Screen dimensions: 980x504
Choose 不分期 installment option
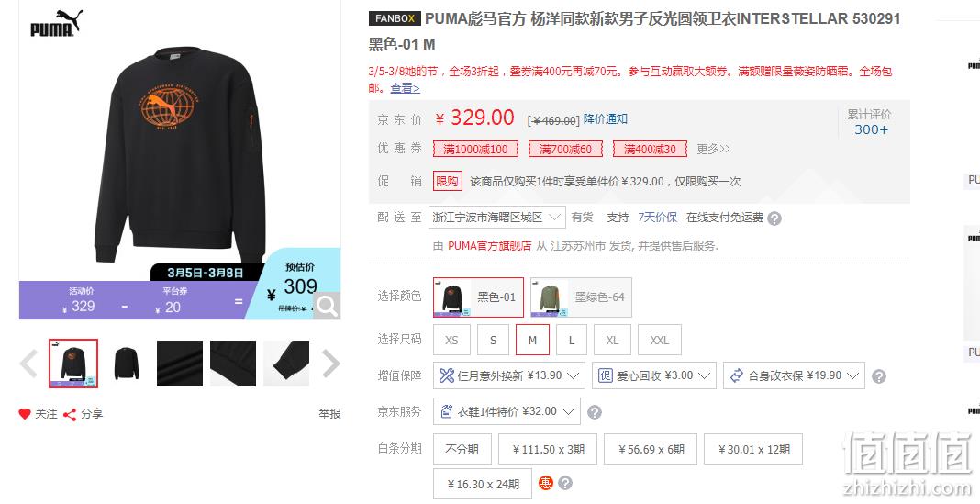(x=462, y=449)
